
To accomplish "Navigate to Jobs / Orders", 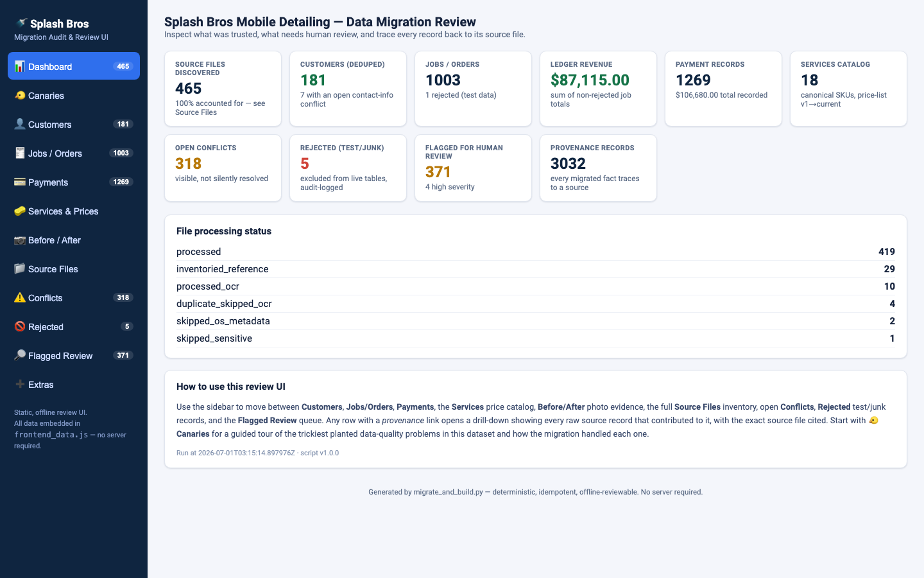I will click(x=74, y=153).
